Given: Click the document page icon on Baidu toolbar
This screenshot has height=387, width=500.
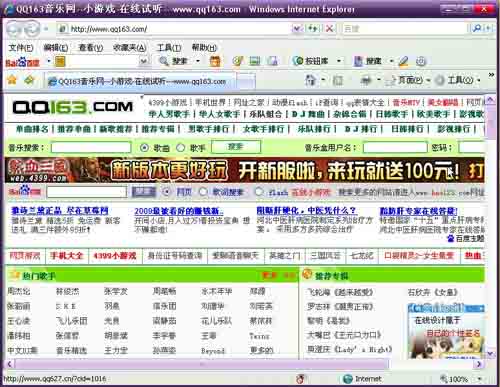Looking at the screenshot, I should coord(273,61).
